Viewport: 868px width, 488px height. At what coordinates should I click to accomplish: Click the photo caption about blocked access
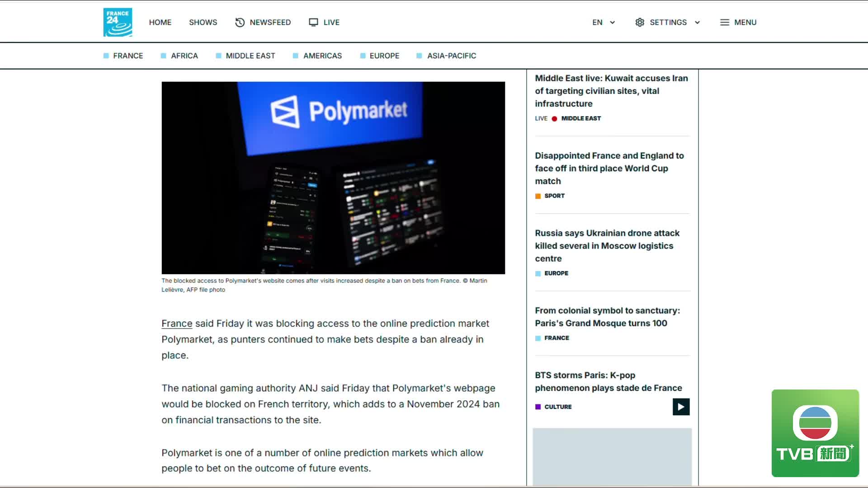(x=324, y=285)
